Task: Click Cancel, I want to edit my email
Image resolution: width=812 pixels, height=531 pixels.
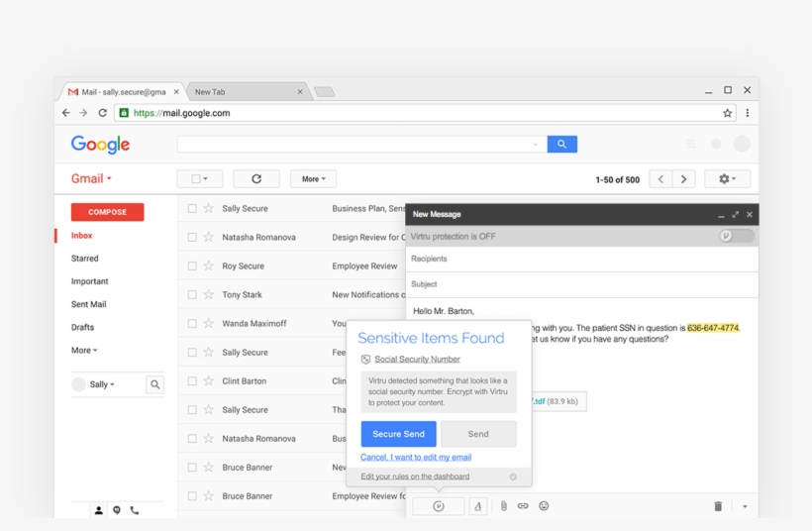Action: pos(416,457)
